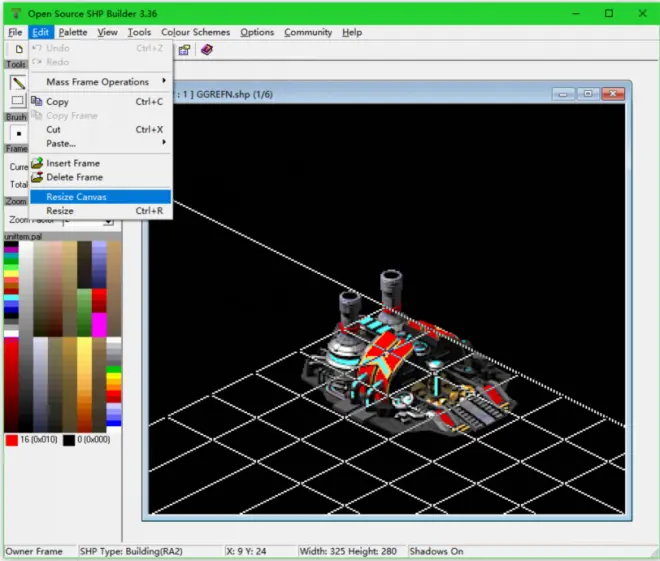The width and height of the screenshot is (660, 561).
Task: Expand the Mass Frame Operations submenu
Action: 101,82
